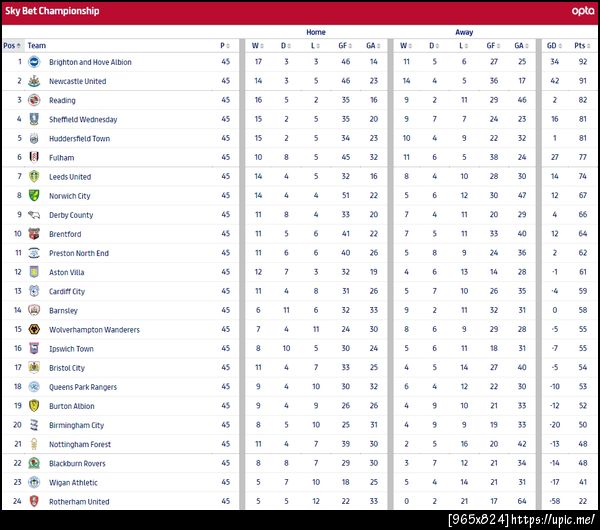Click the Wolverhampton Wanderers crest icon
600x530 pixels.
[x=34, y=330]
